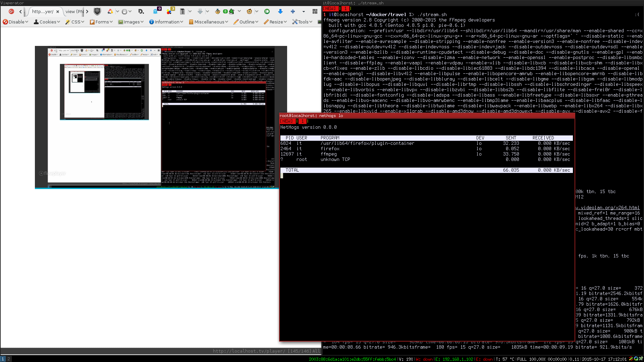Expand the dropdown next to padlock icon
This screenshot has height=362, width=644.
pyautogui.click(x=130, y=11)
